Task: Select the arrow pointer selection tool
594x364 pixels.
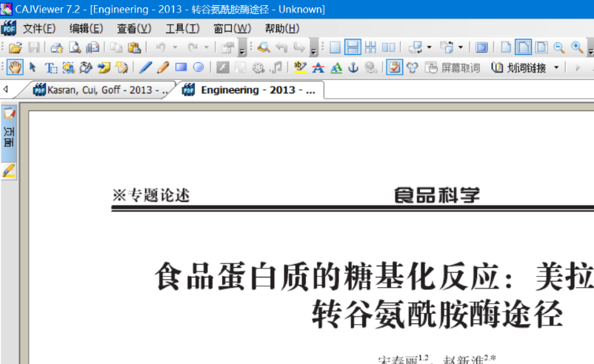Action: 33,68
